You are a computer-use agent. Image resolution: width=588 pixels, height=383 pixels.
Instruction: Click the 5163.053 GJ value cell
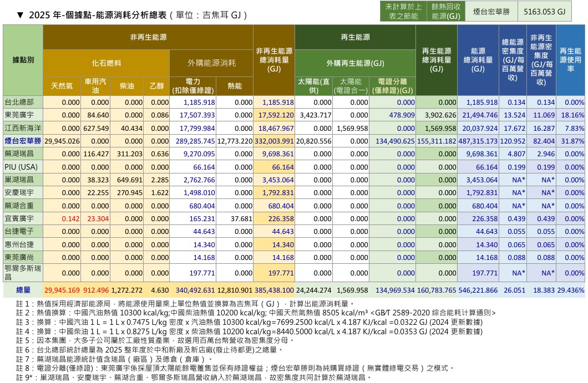tap(545, 12)
